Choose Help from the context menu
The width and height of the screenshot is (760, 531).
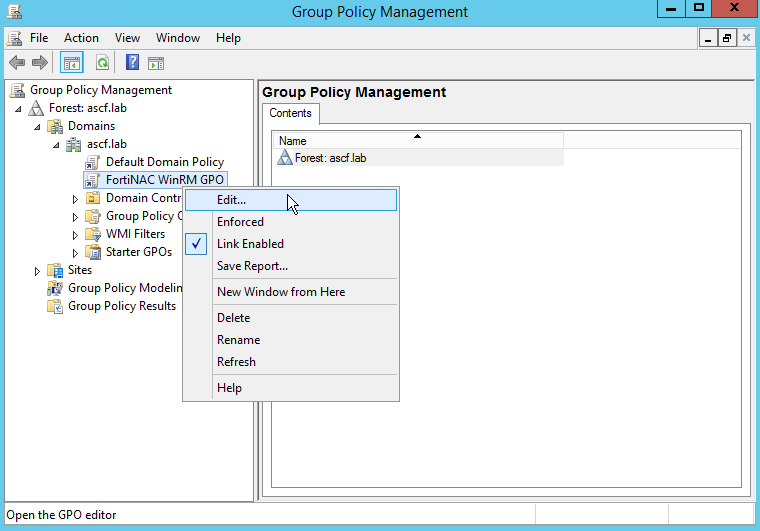[x=290, y=388]
